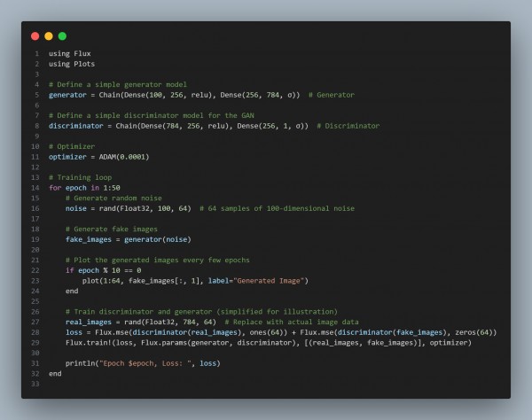Click the 'Plot the generated images' comment
Viewport: 532px width, 420px height.
(158, 260)
